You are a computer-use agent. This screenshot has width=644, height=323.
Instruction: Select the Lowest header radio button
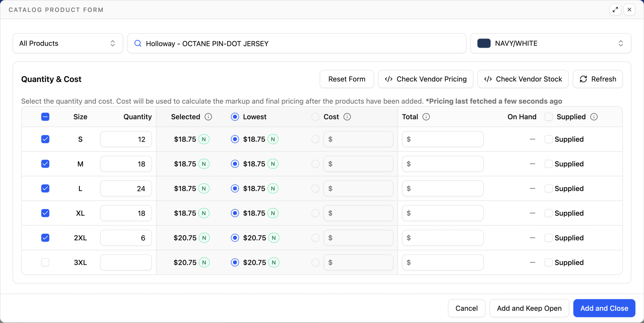coord(235,117)
